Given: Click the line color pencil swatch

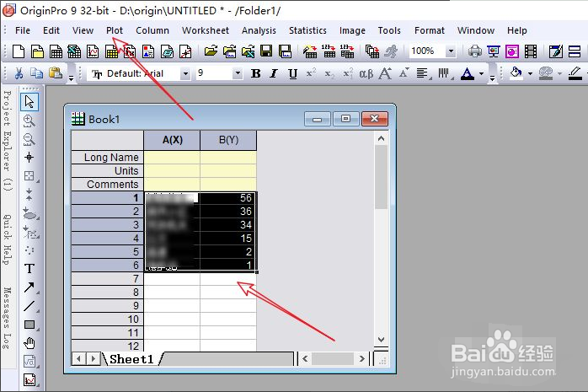Looking at the screenshot, I should tap(575, 73).
